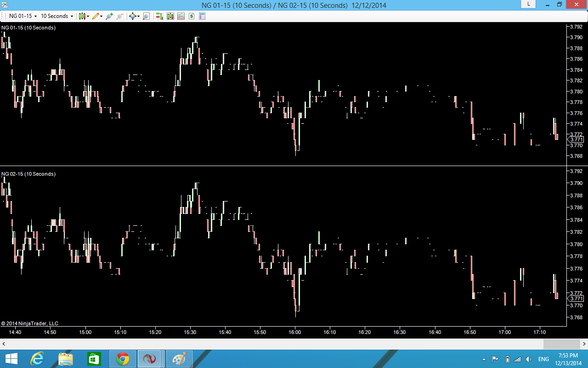Click the 17:10 time axis label
This screenshot has height=368, width=588.
tap(540, 332)
